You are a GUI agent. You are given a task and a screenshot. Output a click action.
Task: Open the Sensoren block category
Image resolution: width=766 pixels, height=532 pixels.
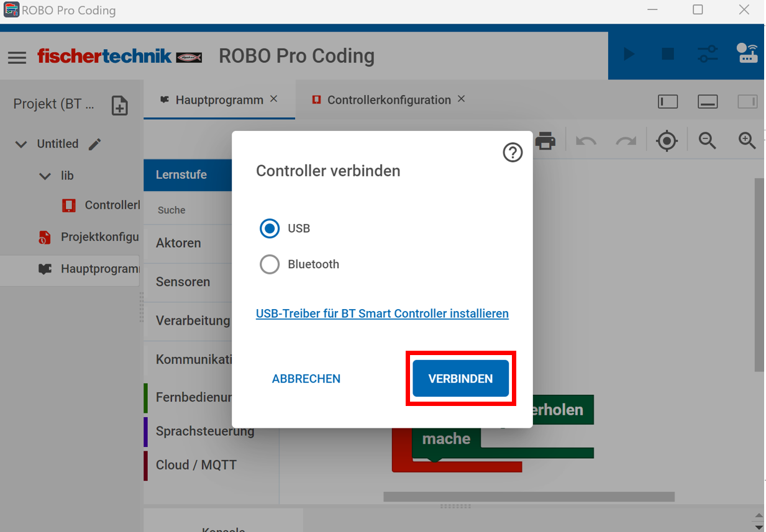point(188,282)
